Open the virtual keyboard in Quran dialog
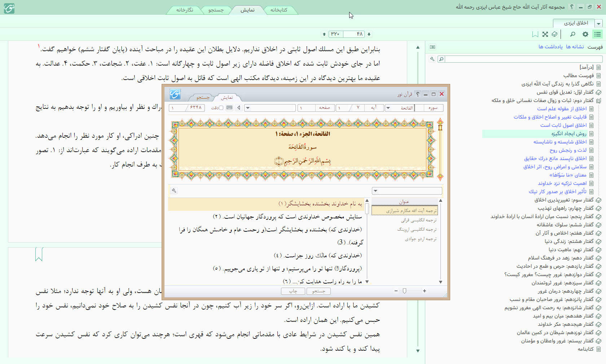This screenshot has height=364, width=606. (x=229, y=108)
